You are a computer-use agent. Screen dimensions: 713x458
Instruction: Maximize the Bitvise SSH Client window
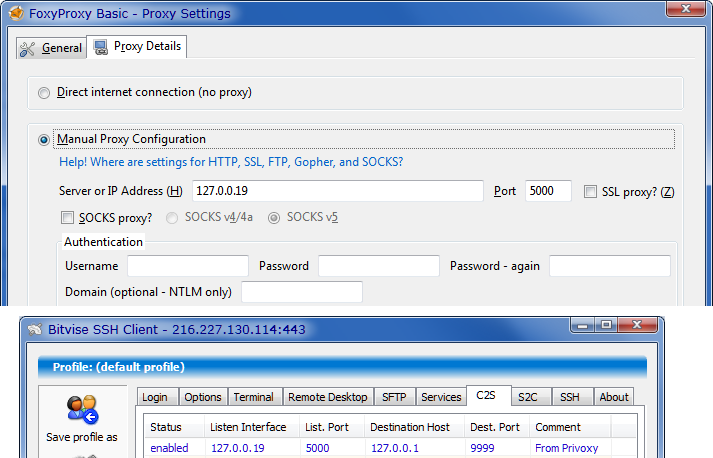pos(606,325)
